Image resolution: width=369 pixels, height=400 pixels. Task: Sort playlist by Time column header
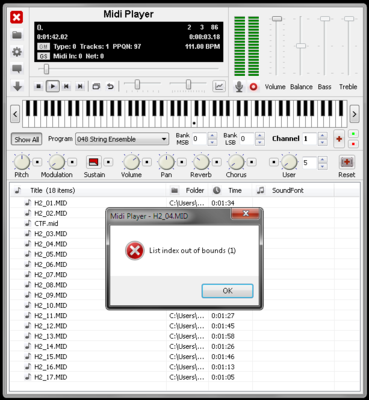(231, 190)
